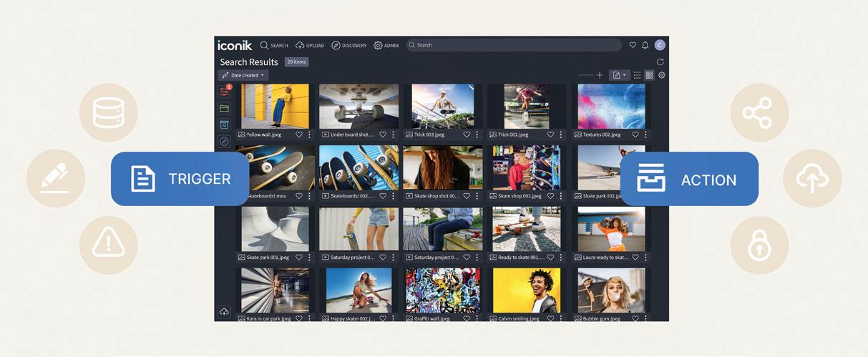Go to DISCOVERY in top navigation
Viewport: 868px width, 357px height.
point(348,45)
